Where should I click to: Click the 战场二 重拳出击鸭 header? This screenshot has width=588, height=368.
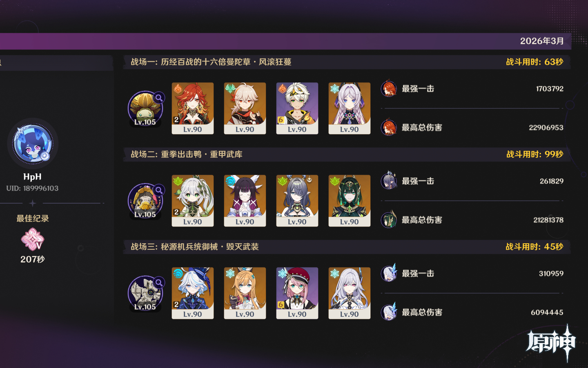(187, 154)
